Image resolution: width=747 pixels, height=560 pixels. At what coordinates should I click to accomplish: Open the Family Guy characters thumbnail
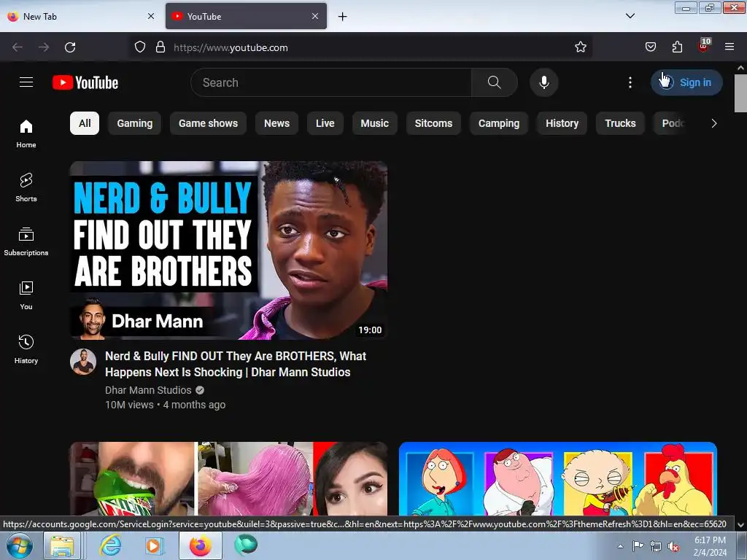coord(558,478)
